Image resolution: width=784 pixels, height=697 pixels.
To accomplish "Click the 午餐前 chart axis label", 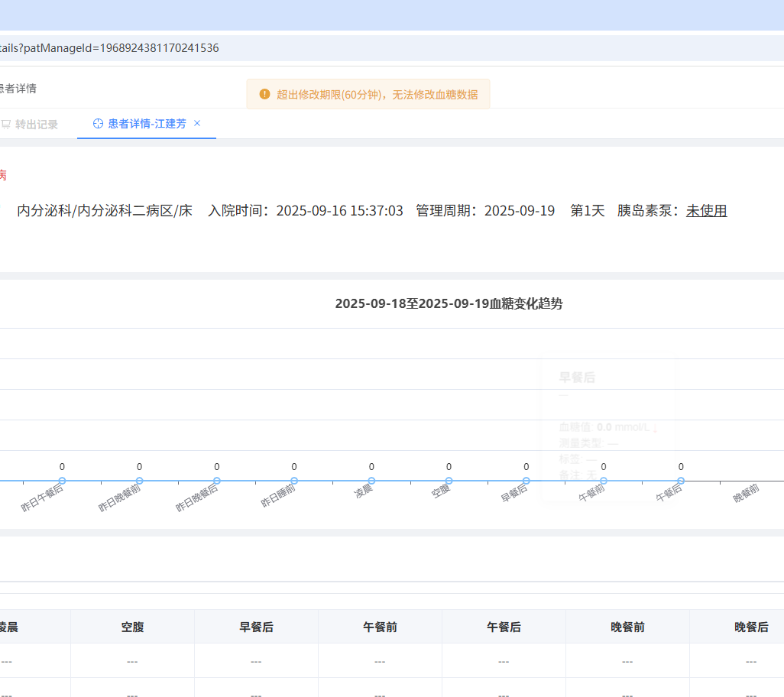I will click(x=591, y=493).
